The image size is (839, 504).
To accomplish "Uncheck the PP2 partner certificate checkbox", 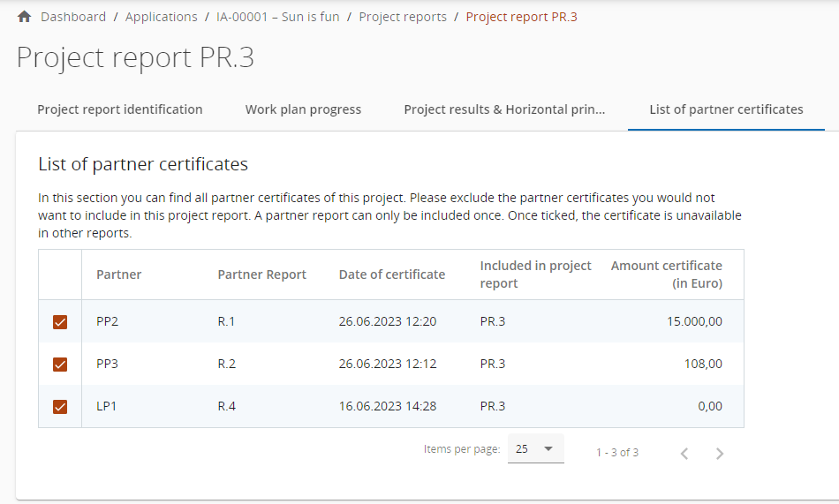I will 60,322.
